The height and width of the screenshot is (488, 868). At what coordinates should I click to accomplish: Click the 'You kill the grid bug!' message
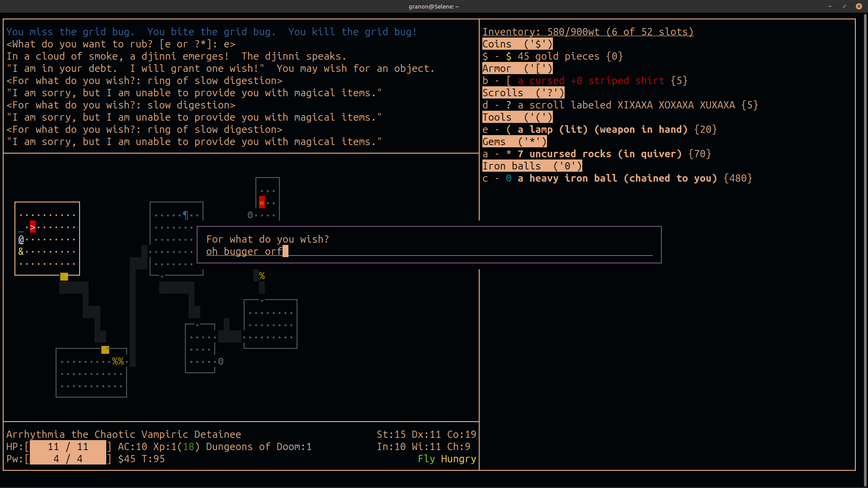353,32
